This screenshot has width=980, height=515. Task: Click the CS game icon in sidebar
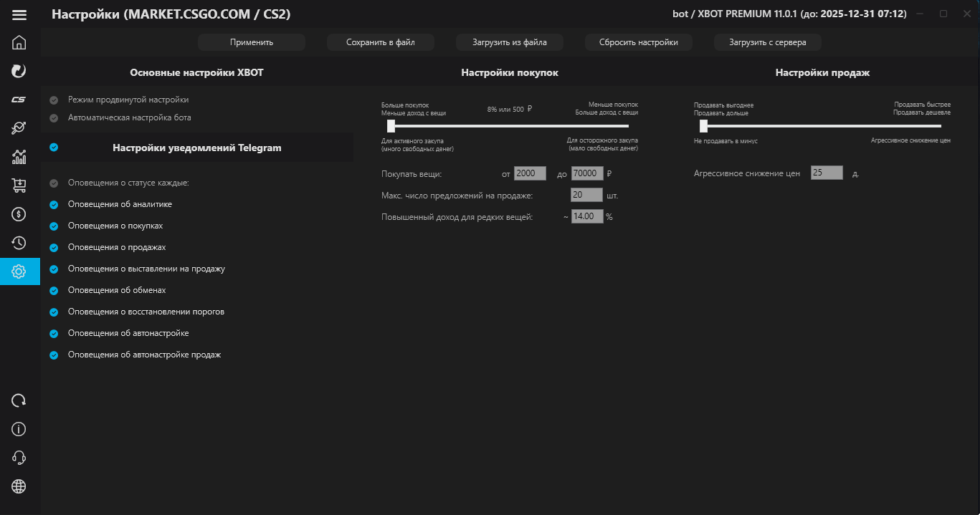19,100
